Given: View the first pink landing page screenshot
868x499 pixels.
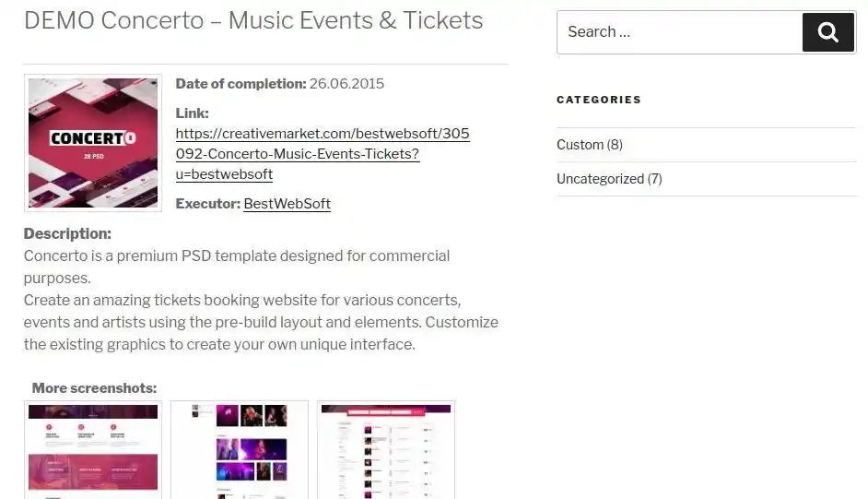Looking at the screenshot, I should (93, 449).
